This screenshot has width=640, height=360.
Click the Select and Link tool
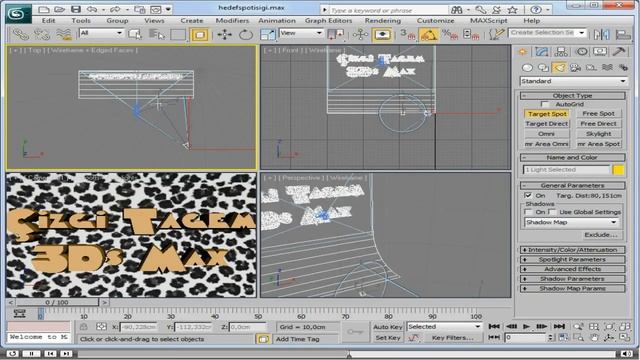pyautogui.click(x=20, y=35)
